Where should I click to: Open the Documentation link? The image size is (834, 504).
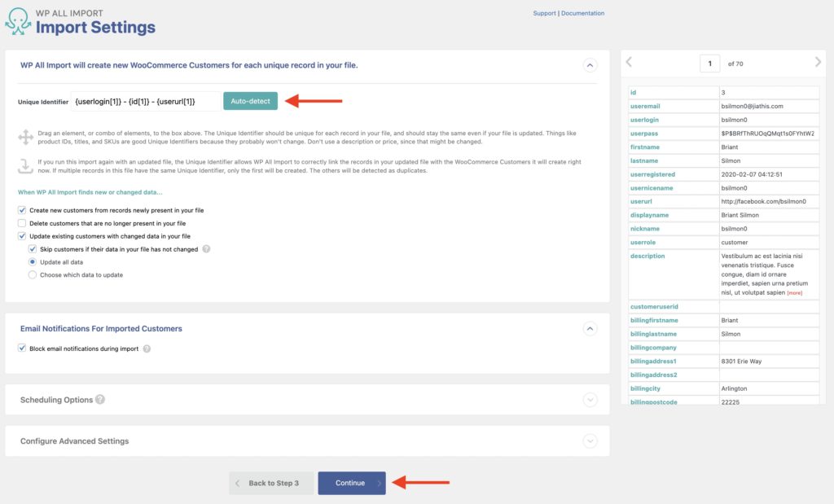583,12
